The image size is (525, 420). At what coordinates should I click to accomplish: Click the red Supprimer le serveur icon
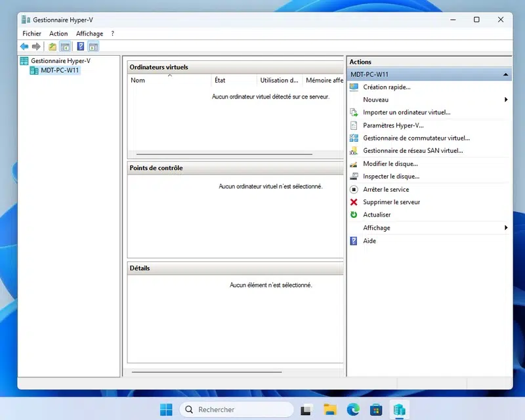[x=354, y=202]
